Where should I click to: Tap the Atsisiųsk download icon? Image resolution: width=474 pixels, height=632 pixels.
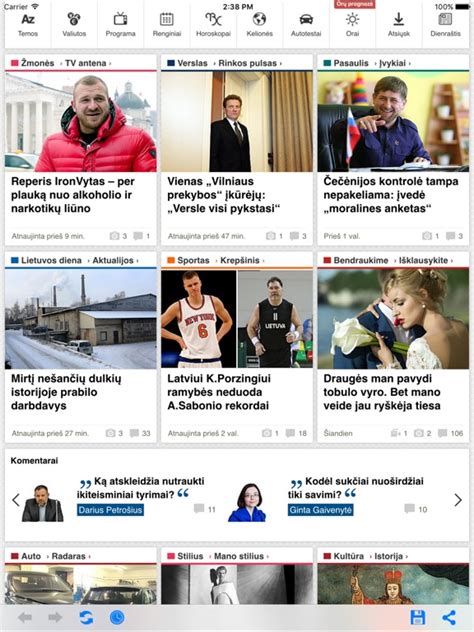[399, 19]
